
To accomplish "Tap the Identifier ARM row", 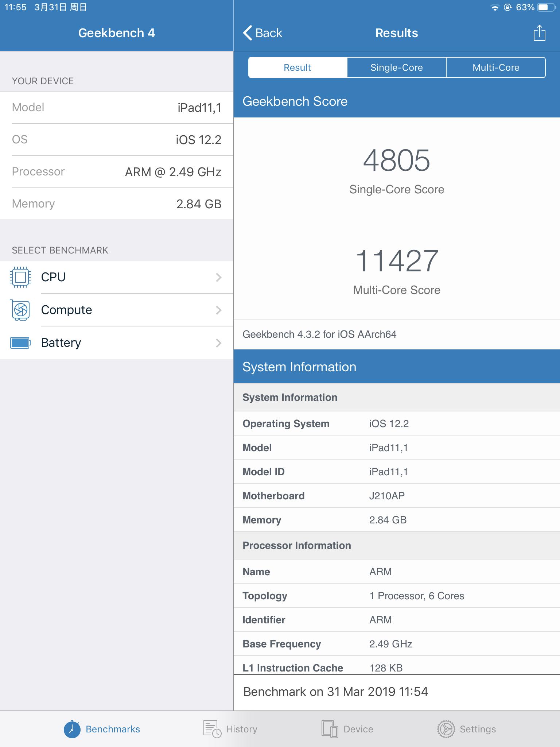I will click(x=397, y=620).
